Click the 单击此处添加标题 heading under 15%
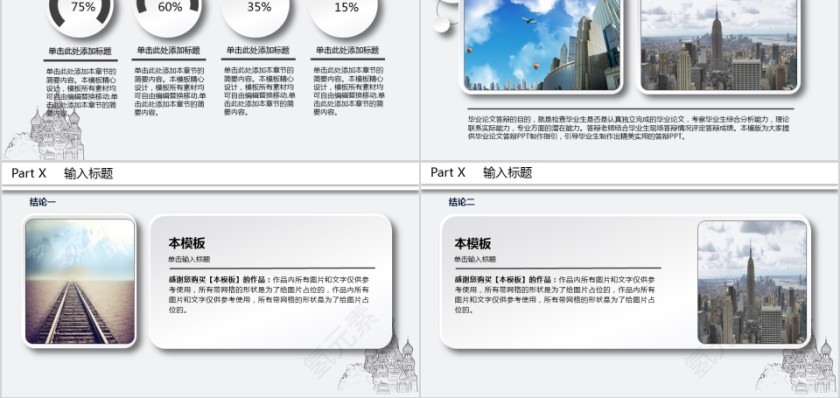 (x=347, y=50)
